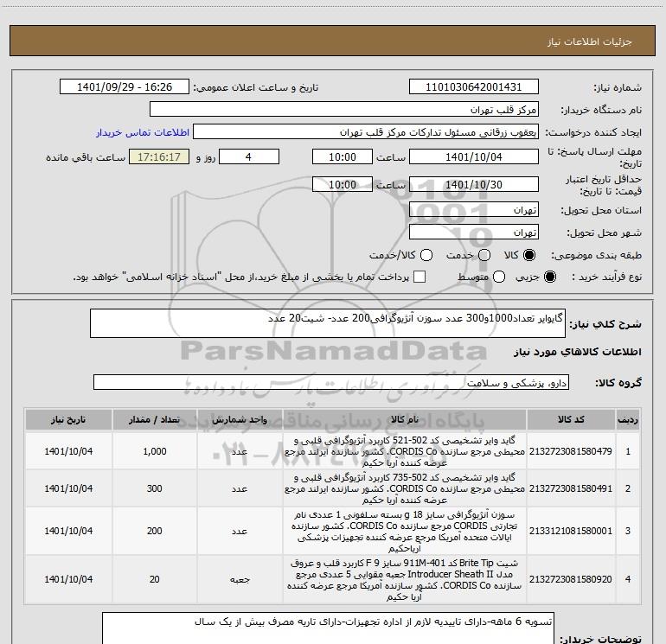This screenshot has width=666, height=644.
Task: Select the جزیی purchase type radio
Action: (549, 277)
